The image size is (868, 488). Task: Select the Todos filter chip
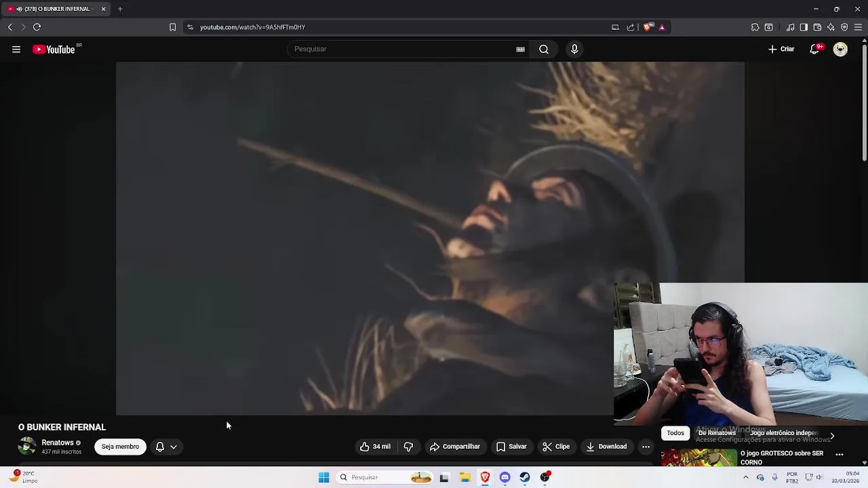(x=675, y=433)
